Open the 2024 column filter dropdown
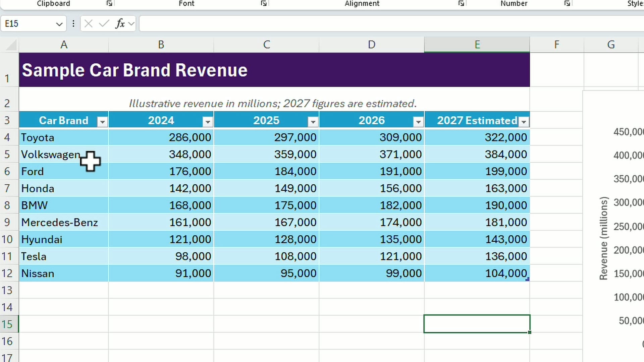The width and height of the screenshot is (644, 362). click(x=208, y=122)
